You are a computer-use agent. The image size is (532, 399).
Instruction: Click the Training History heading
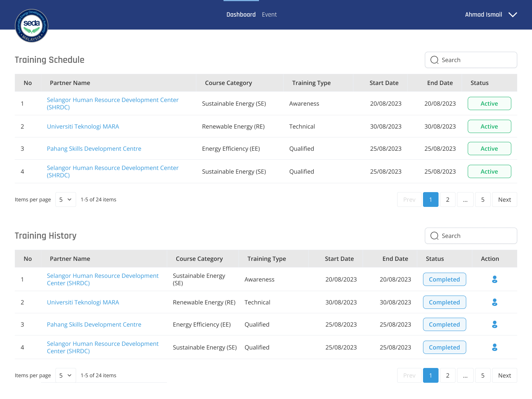pyautogui.click(x=45, y=236)
